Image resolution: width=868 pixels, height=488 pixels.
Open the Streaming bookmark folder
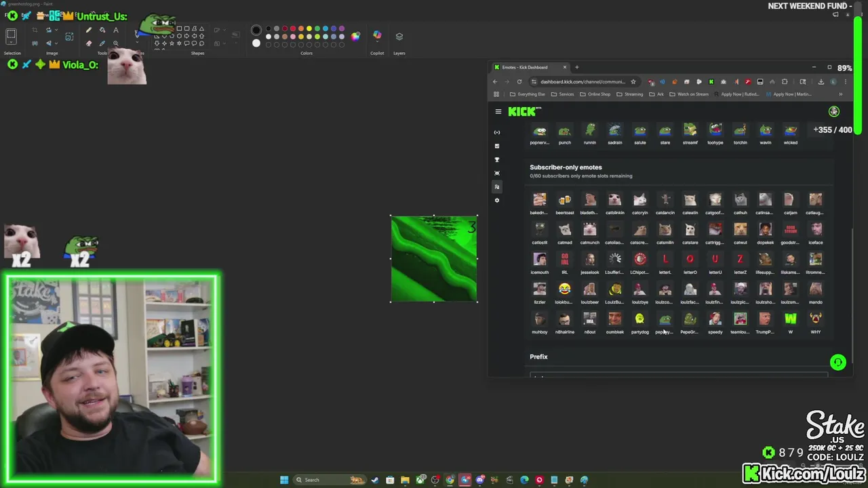pos(630,94)
